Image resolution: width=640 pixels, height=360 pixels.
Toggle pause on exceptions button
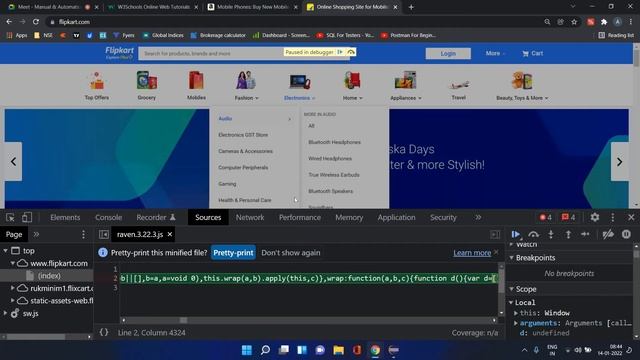coord(626,234)
